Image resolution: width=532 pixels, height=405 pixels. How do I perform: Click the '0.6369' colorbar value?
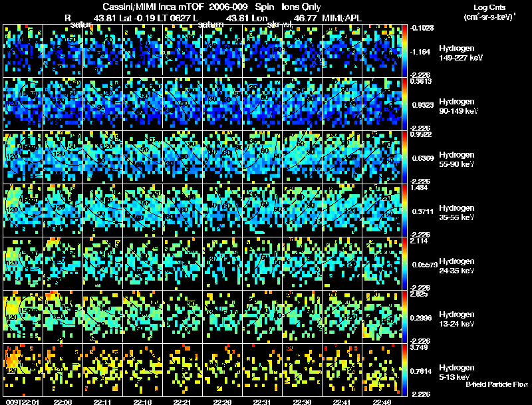(422, 158)
